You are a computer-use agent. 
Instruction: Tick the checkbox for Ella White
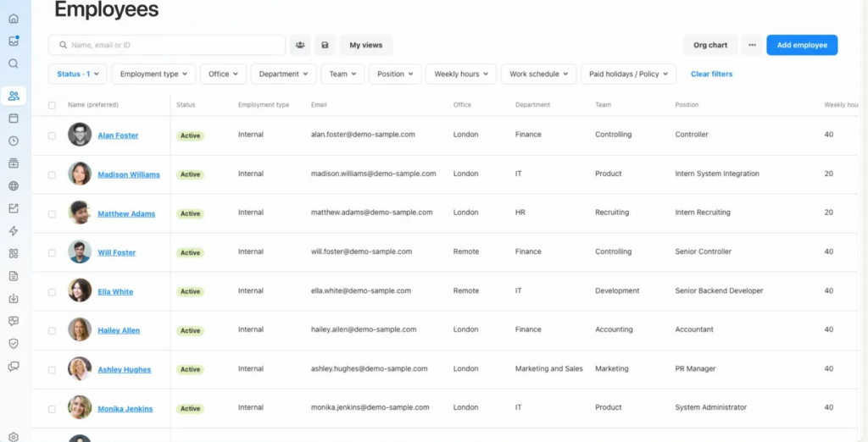[x=52, y=292]
